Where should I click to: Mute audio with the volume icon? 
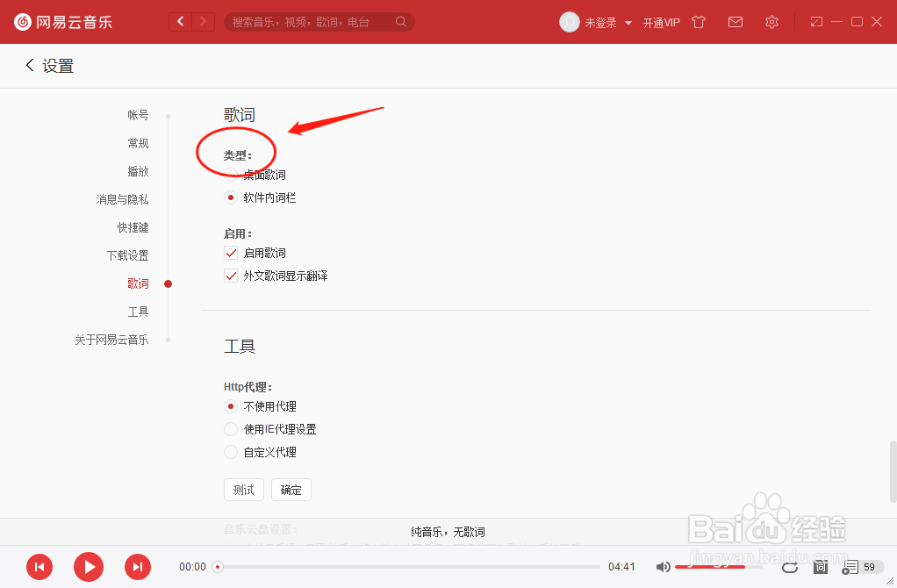(x=664, y=567)
